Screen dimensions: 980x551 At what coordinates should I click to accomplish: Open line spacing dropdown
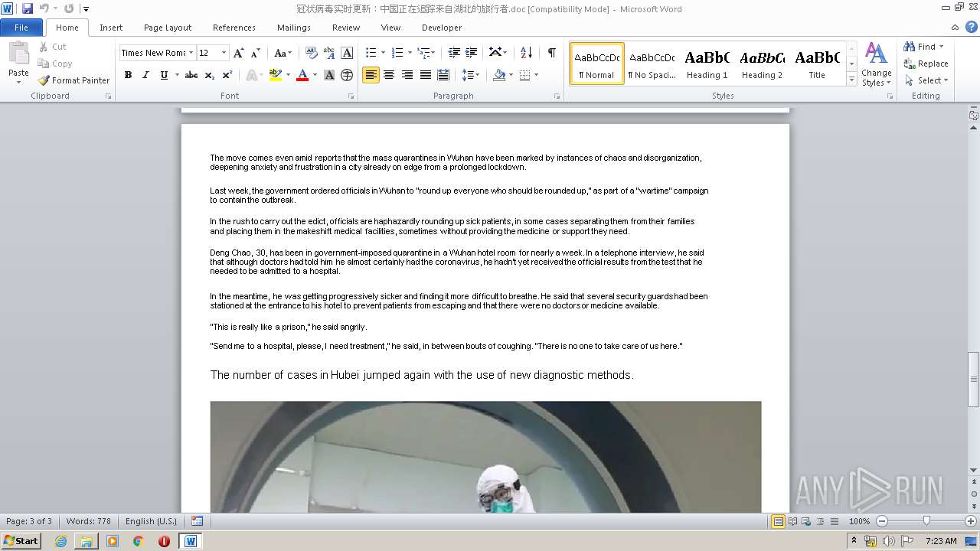coord(471,75)
